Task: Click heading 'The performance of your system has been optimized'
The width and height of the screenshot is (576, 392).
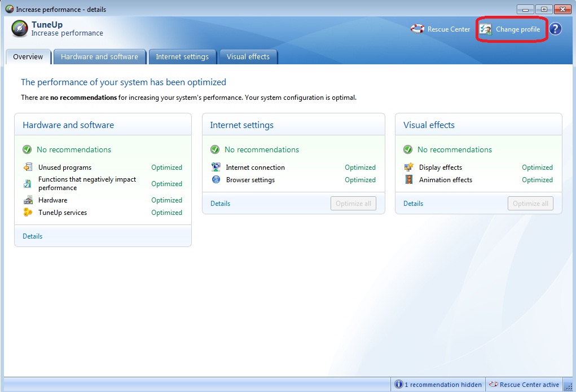Action: [124, 82]
